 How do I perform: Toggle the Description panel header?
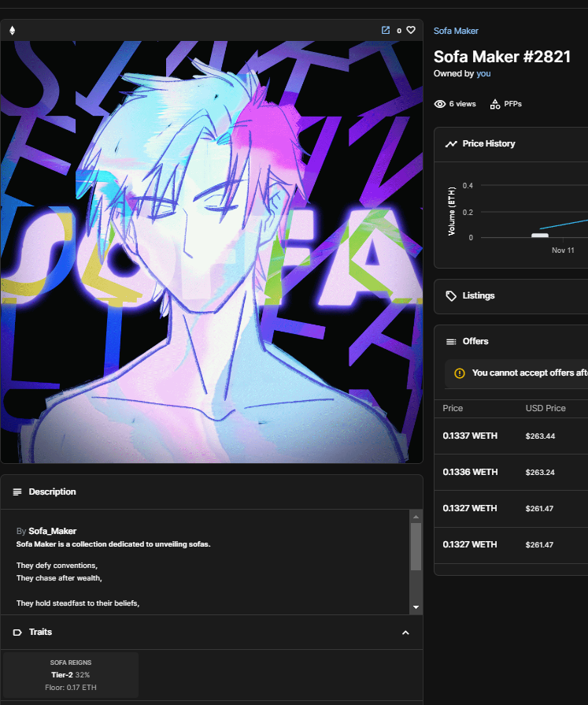(212, 492)
